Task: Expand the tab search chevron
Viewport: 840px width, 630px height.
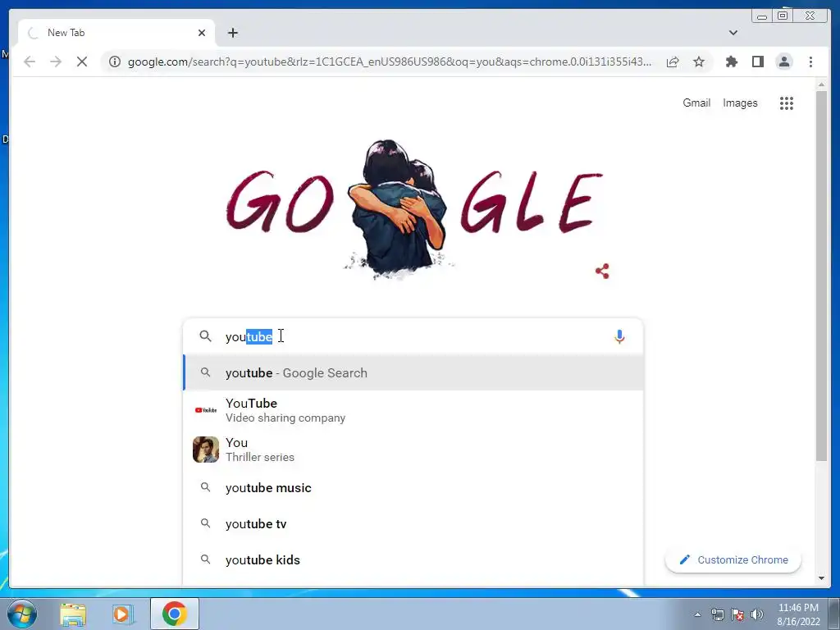Action: click(x=733, y=33)
